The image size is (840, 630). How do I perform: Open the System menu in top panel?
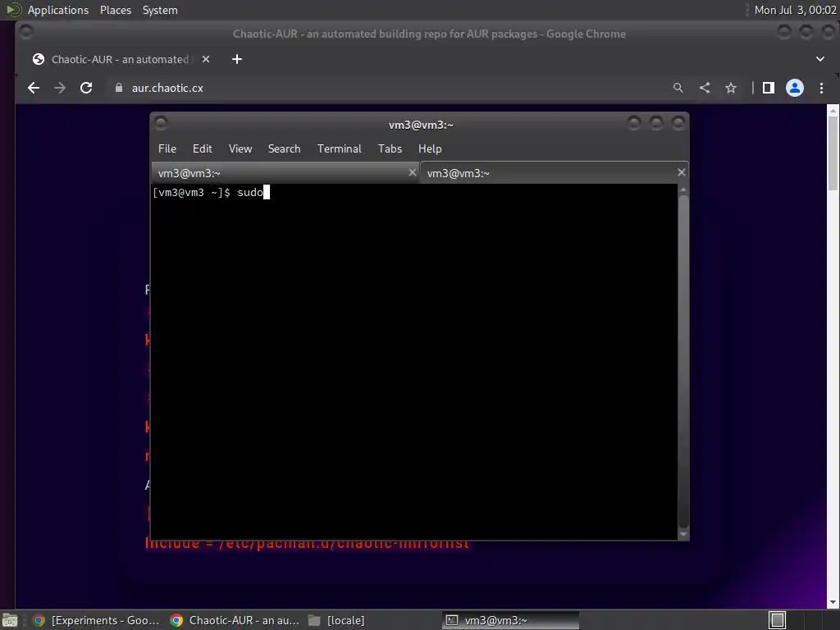point(160,10)
